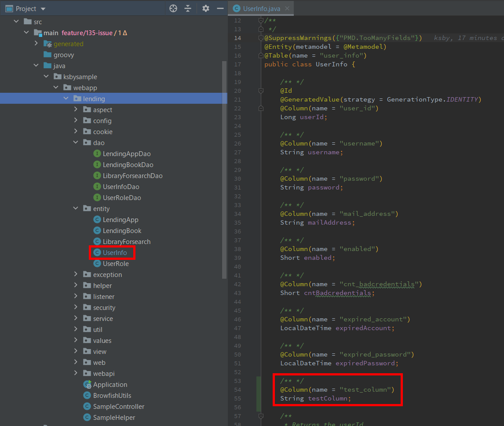Click the UserInfoDao interface icon
Viewport: 504px width, 426px height.
(x=97, y=186)
